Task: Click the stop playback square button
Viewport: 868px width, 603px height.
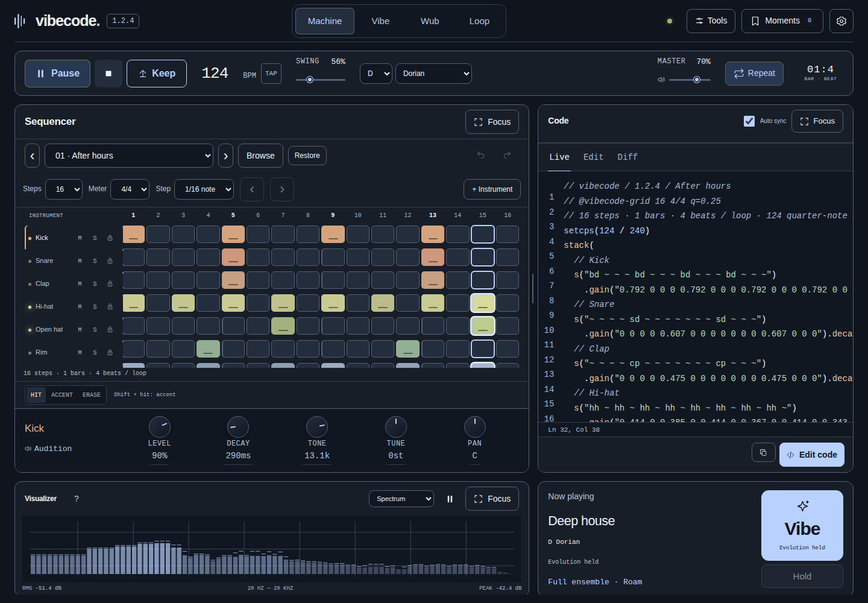Action: [x=108, y=74]
